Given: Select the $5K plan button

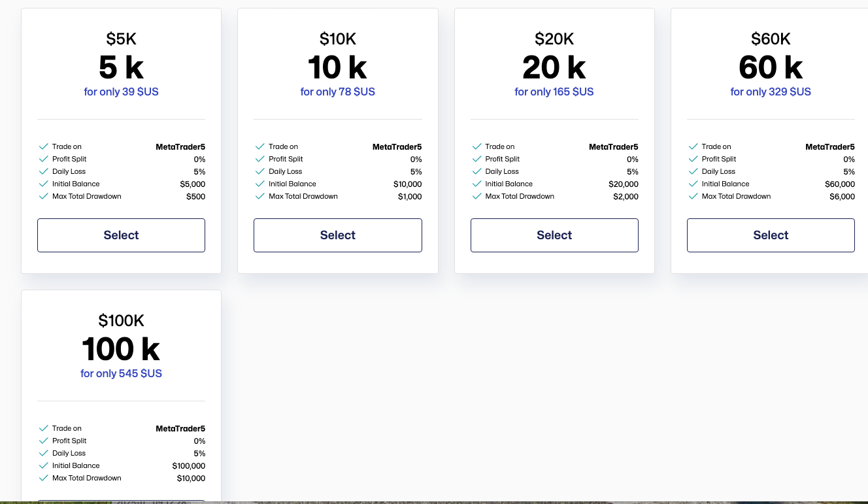Looking at the screenshot, I should (x=121, y=235).
